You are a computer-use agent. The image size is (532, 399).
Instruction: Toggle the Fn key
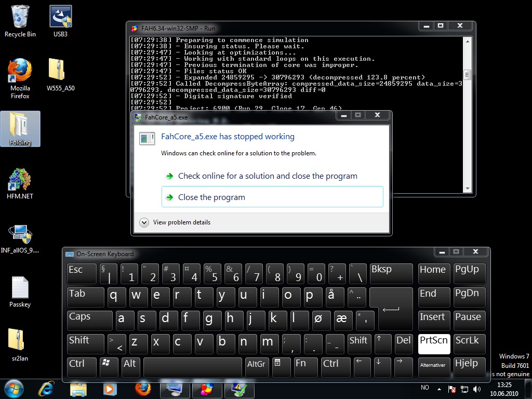tap(306, 367)
